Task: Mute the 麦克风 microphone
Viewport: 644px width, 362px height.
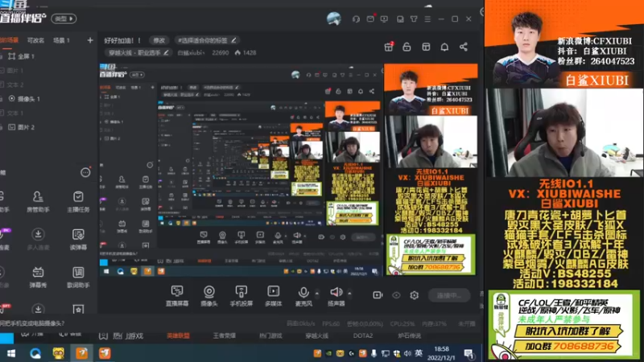Action: click(x=303, y=296)
